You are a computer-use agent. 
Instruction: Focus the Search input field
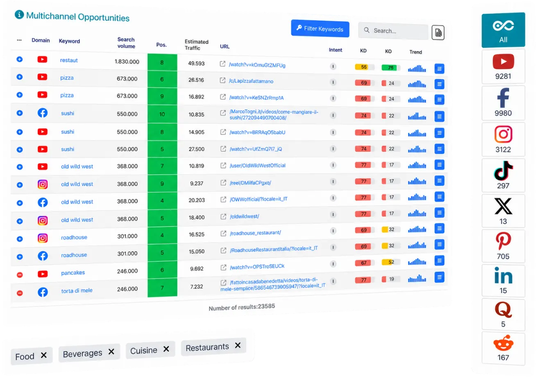coord(393,31)
